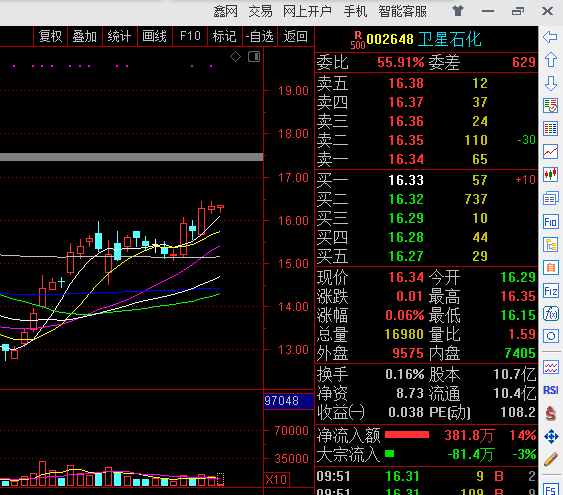
Task: Click the up arrow icon in sidebar
Action: tap(551, 60)
